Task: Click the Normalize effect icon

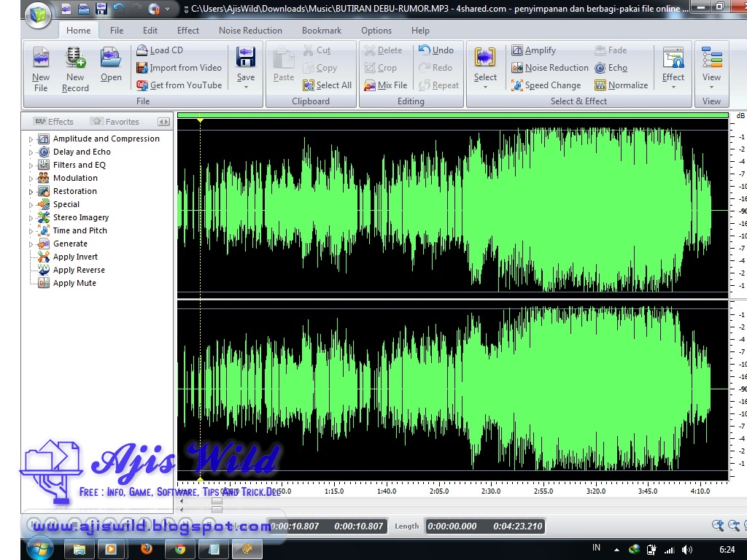Action: point(621,85)
